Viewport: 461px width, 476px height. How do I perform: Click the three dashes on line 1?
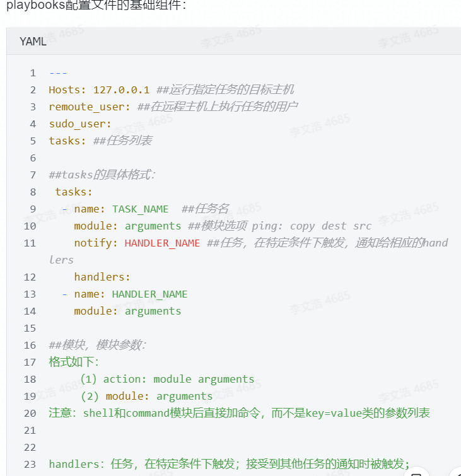click(58, 73)
